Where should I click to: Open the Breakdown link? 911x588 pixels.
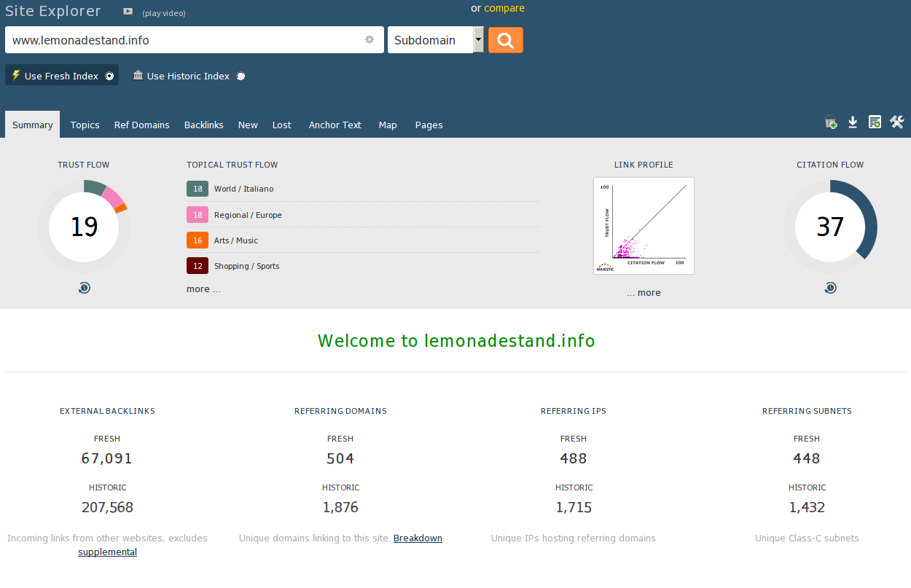click(418, 538)
